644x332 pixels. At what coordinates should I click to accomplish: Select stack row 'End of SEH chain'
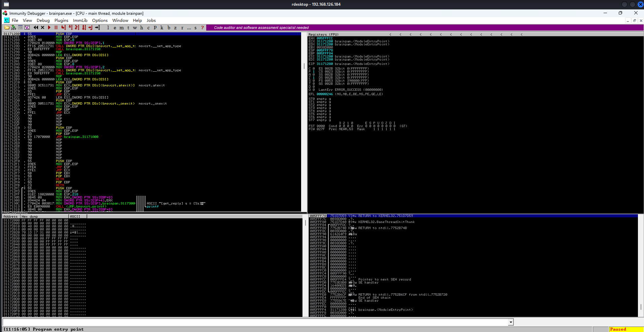[473, 298]
